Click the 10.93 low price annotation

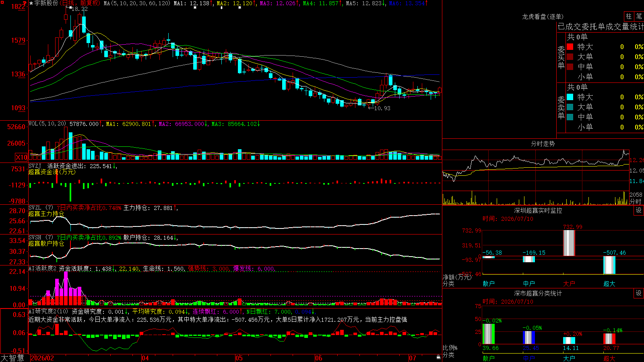click(x=382, y=108)
